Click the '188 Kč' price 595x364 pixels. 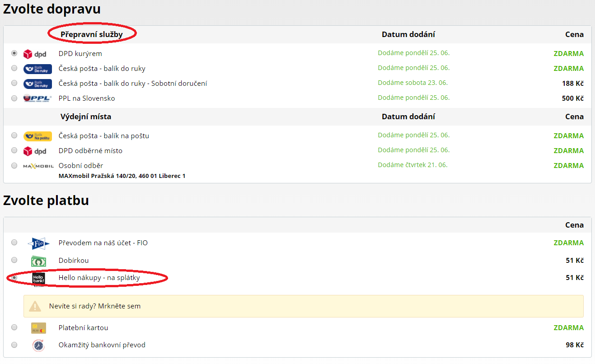coord(573,84)
